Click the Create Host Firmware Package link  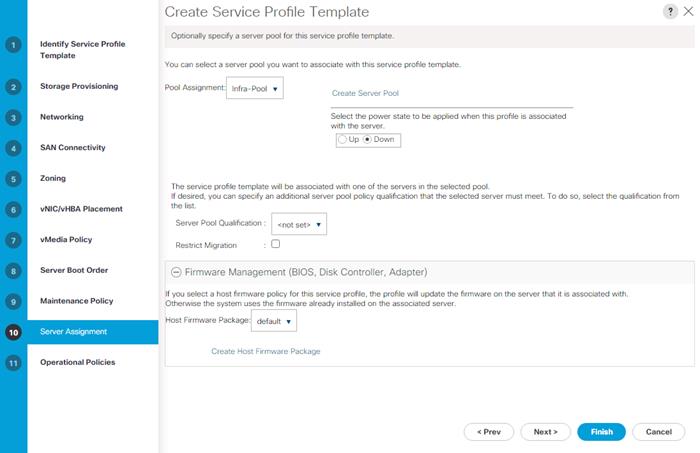pos(266,351)
